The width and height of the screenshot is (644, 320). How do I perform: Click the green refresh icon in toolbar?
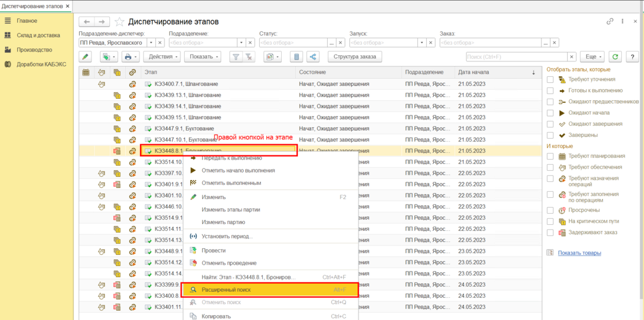click(615, 57)
